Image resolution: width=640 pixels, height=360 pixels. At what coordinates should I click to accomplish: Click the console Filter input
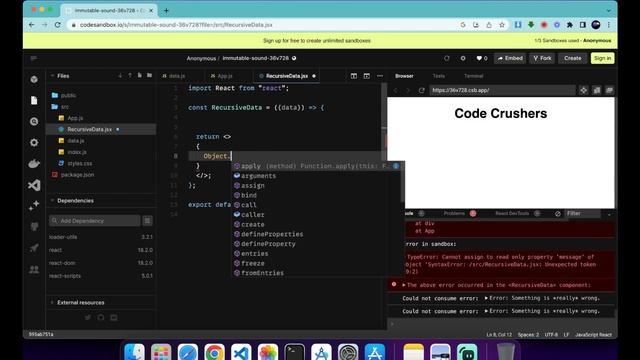point(582,213)
